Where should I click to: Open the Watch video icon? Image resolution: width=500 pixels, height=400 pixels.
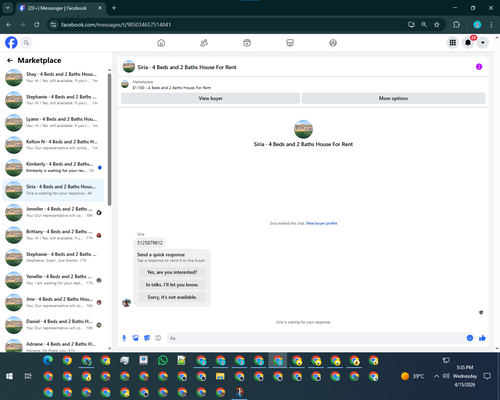point(247,43)
